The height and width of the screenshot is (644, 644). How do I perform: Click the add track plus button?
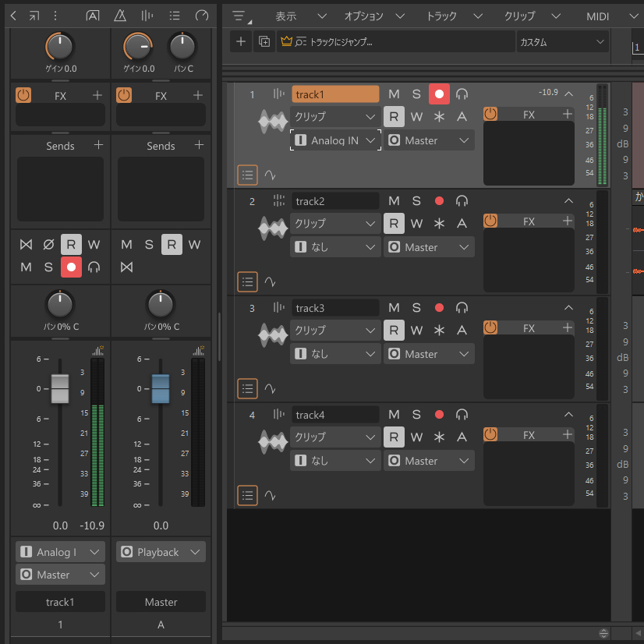click(x=241, y=41)
